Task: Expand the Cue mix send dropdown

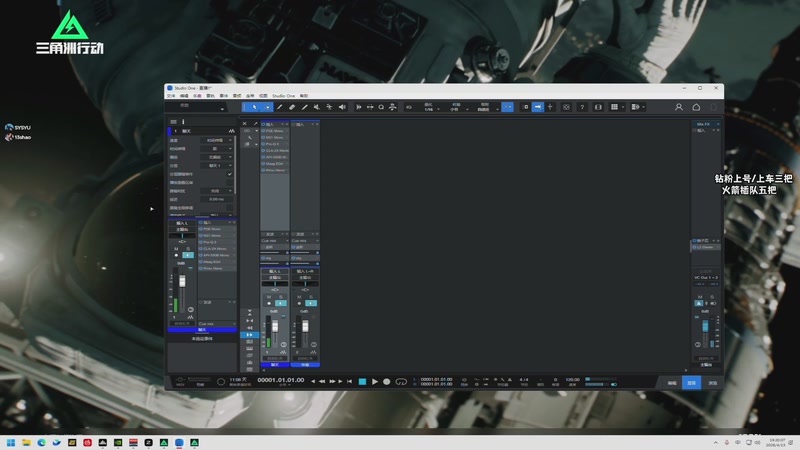Action: [x=274, y=240]
